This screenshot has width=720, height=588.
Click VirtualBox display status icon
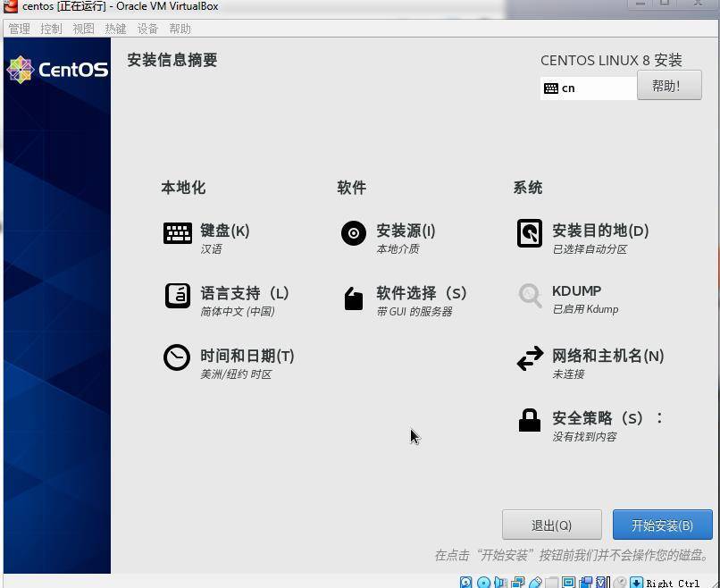point(568,582)
